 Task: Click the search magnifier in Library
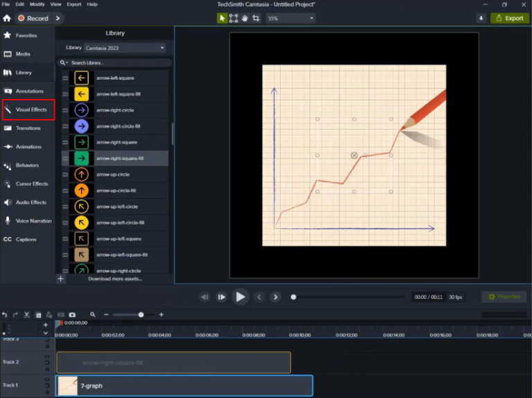pyautogui.click(x=63, y=63)
